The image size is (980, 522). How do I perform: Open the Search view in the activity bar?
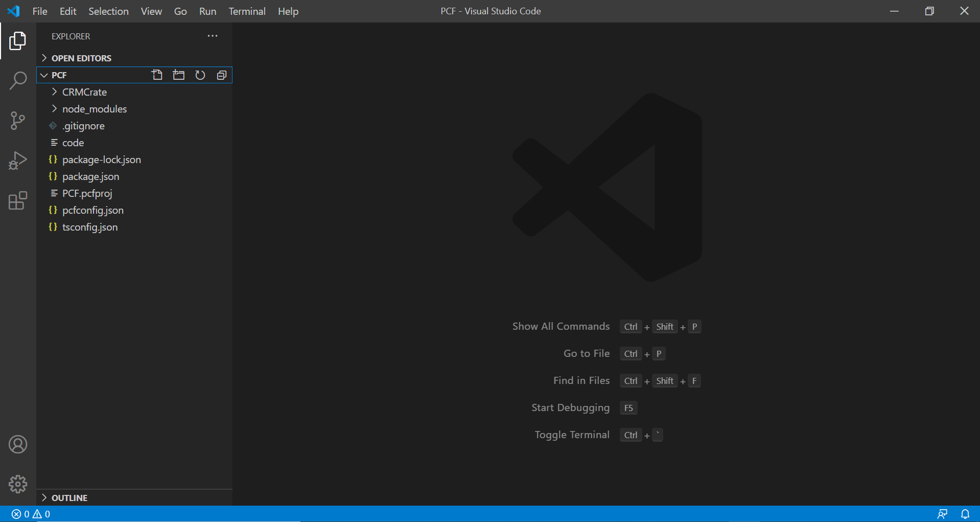(18, 81)
